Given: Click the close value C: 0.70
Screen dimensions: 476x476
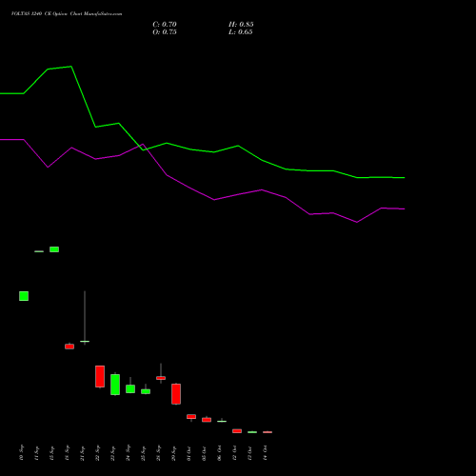Looking at the screenshot, I should point(165,25).
